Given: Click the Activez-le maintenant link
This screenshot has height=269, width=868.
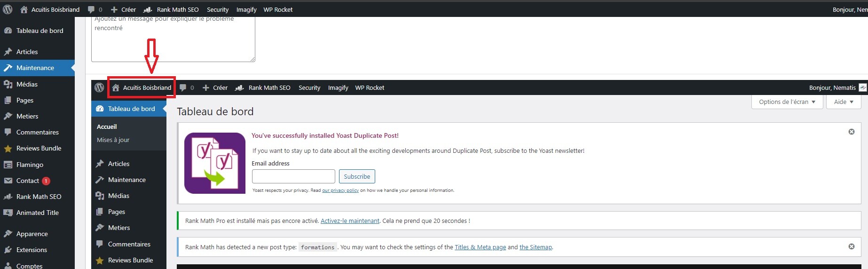Looking at the screenshot, I should [x=350, y=221].
